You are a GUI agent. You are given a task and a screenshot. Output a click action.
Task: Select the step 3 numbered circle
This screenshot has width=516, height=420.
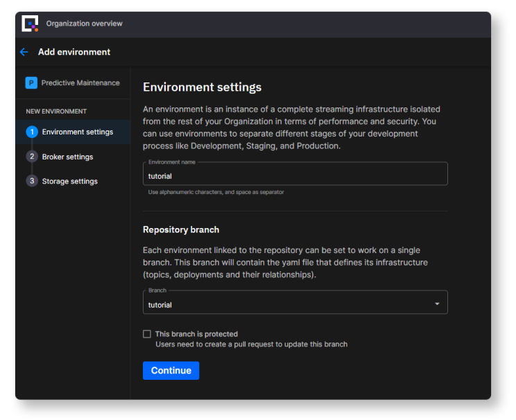pyautogui.click(x=31, y=181)
